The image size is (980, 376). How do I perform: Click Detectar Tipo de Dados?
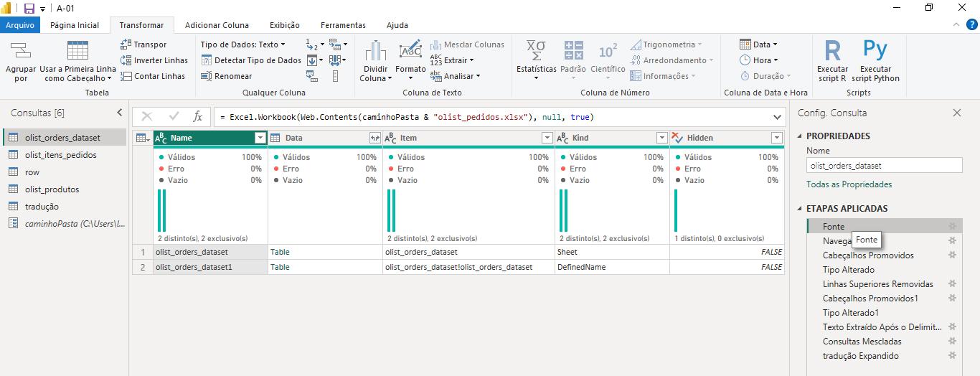[x=251, y=60]
